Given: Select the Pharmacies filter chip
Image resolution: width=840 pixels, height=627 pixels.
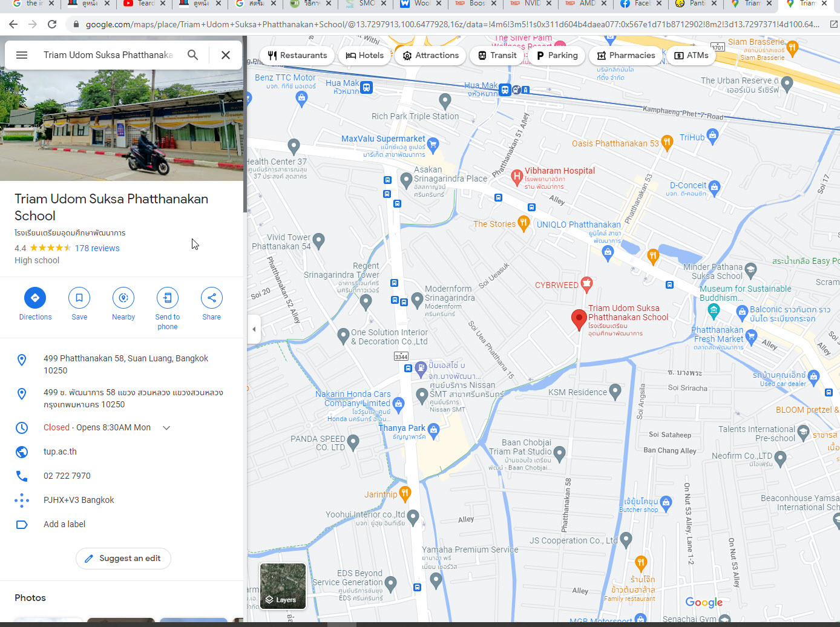Looking at the screenshot, I should 626,56.
